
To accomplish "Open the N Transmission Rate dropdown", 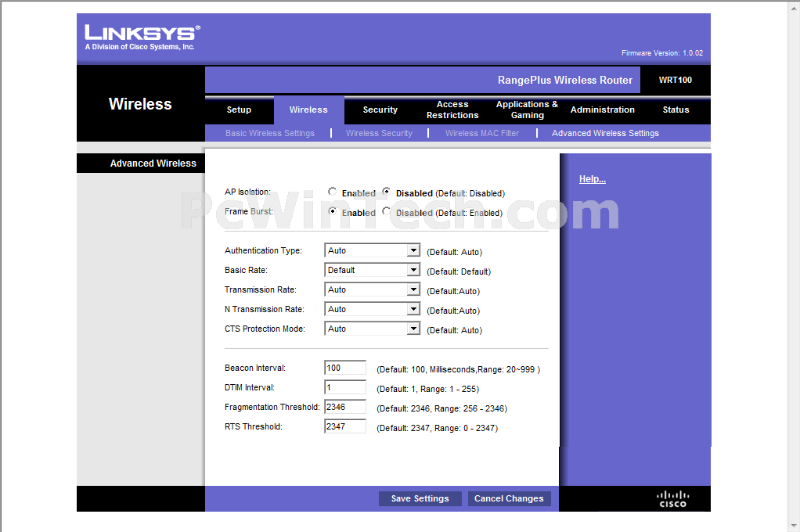I will 372,309.
